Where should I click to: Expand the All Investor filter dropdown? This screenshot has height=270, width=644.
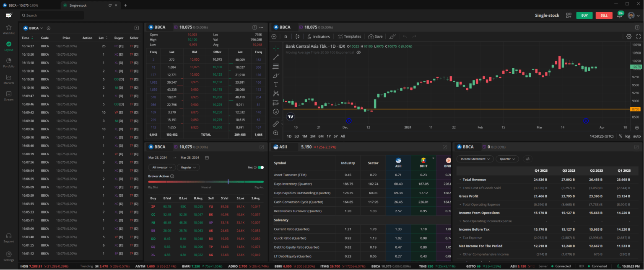click(162, 167)
